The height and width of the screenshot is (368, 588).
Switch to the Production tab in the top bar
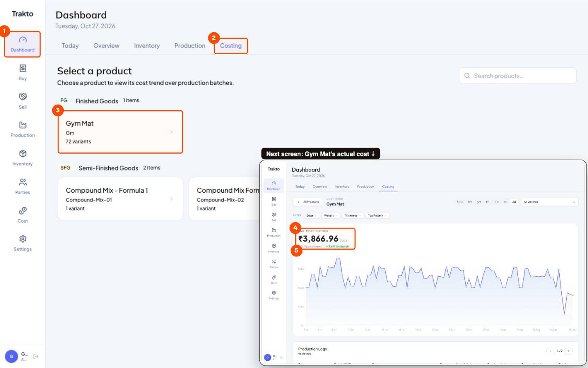[190, 46]
